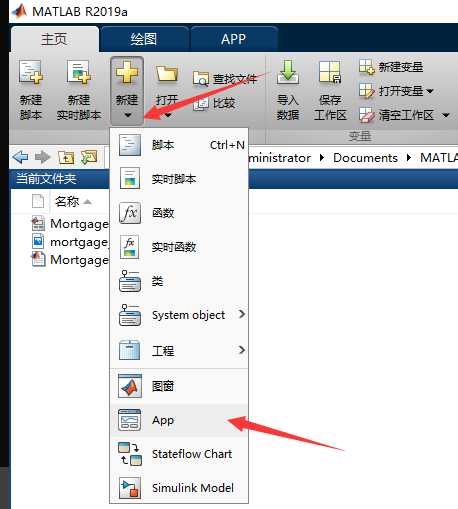Click the MATLAB logo in title bar
This screenshot has width=458, height=509.
[19, 11]
